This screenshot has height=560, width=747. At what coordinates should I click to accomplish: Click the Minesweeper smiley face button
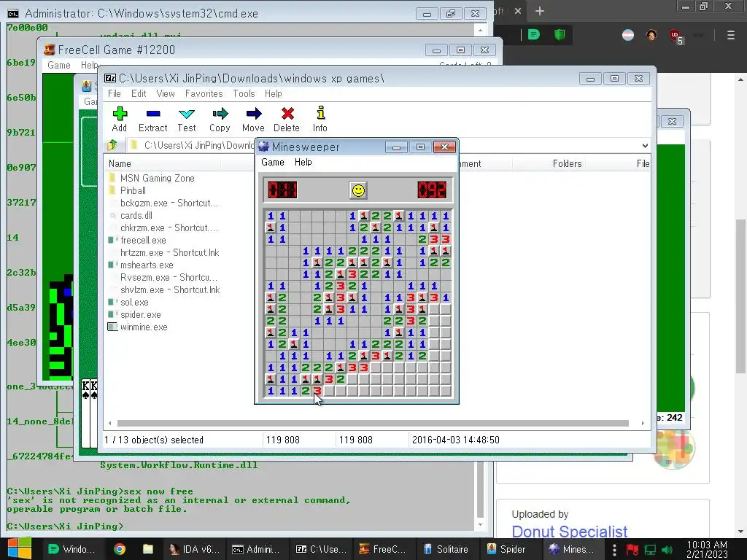click(x=358, y=190)
